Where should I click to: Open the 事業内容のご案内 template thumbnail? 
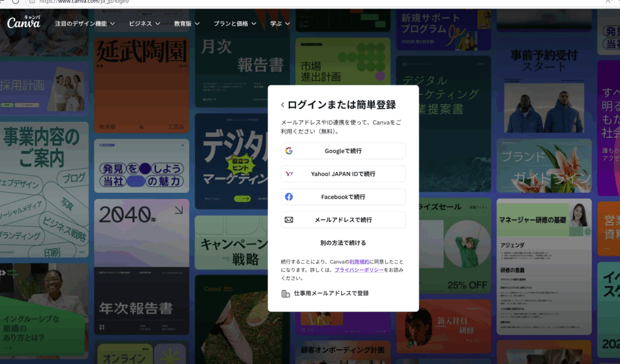click(x=44, y=189)
